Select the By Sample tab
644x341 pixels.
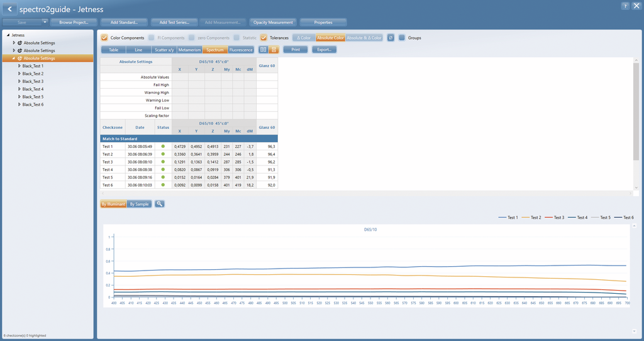coord(139,204)
